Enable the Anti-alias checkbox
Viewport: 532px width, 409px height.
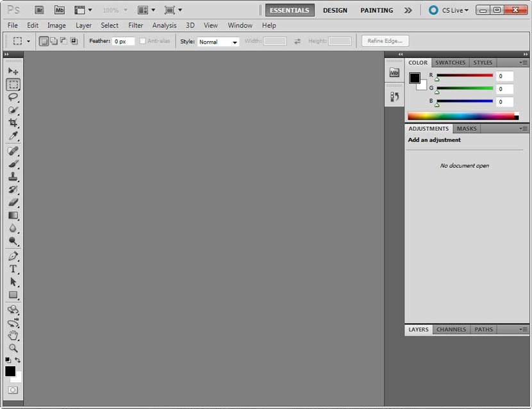(142, 40)
